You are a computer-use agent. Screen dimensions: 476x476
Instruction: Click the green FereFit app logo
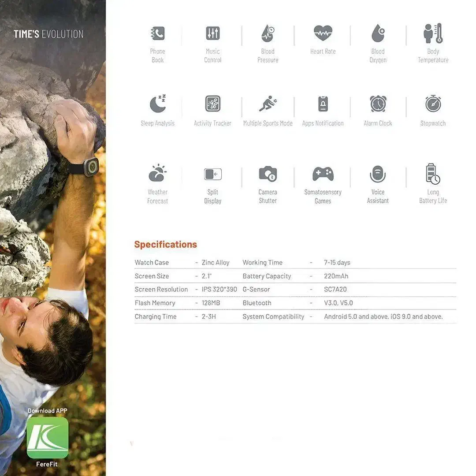(x=47, y=438)
